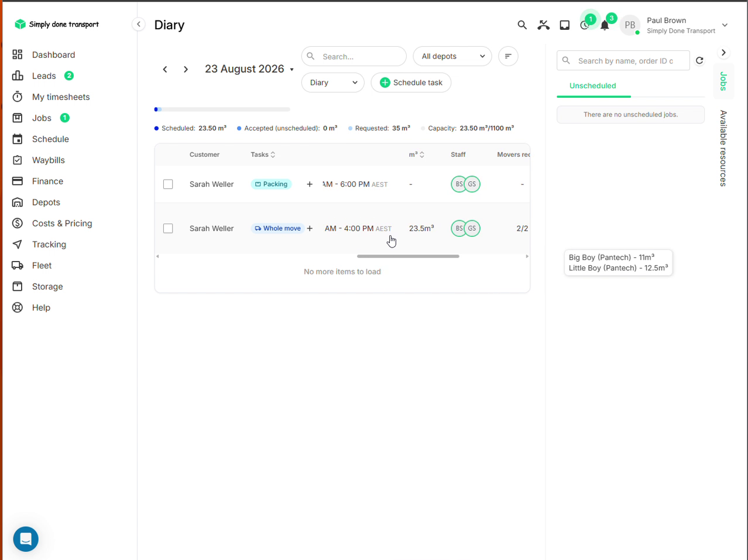This screenshot has height=560, width=748.
Task: Click the GS staff avatar in Whole move row
Action: pos(472,228)
